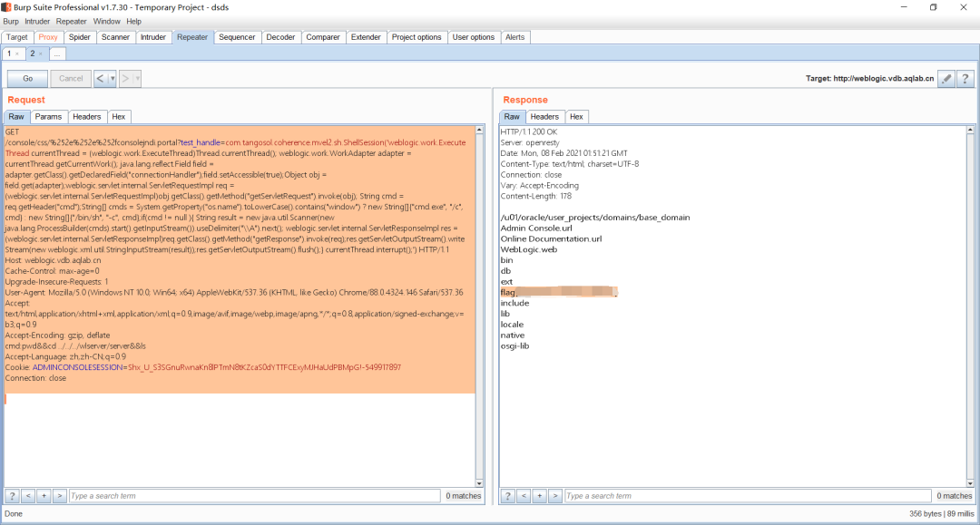Open new Repeater tab with the ... tab
The height and width of the screenshot is (525, 980).
tap(57, 53)
